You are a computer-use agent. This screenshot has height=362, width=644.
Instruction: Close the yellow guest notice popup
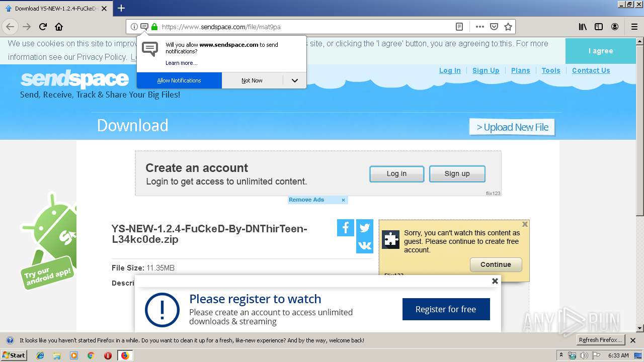pos(525,224)
